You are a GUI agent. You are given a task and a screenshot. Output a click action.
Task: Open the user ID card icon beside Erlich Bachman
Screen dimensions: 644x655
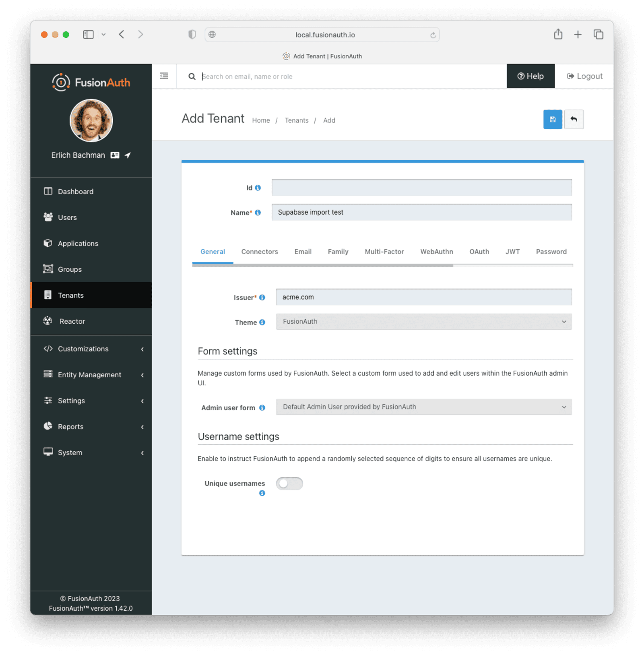click(115, 155)
